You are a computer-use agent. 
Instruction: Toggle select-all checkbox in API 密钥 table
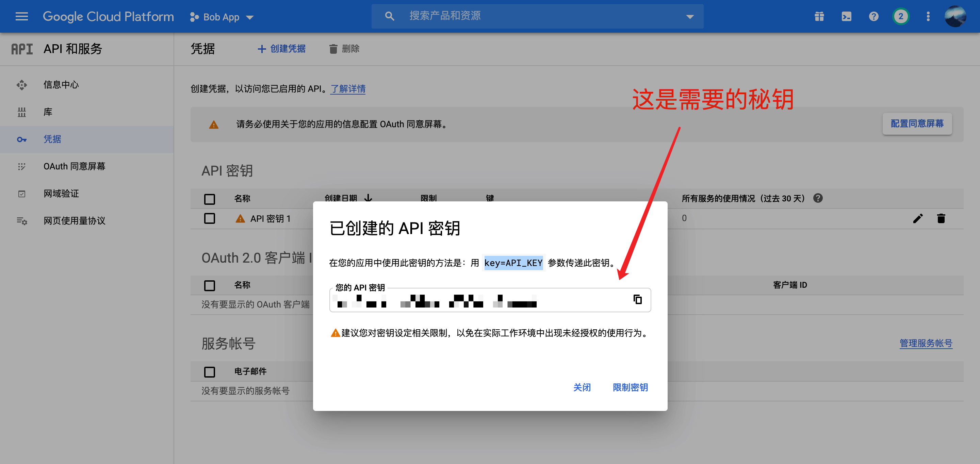pos(209,199)
